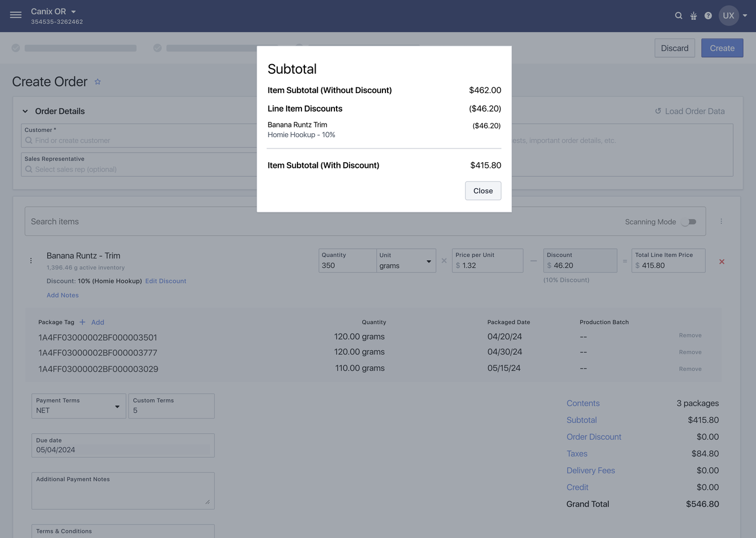Expand the Canix OR facility dropdown

pos(74,11)
